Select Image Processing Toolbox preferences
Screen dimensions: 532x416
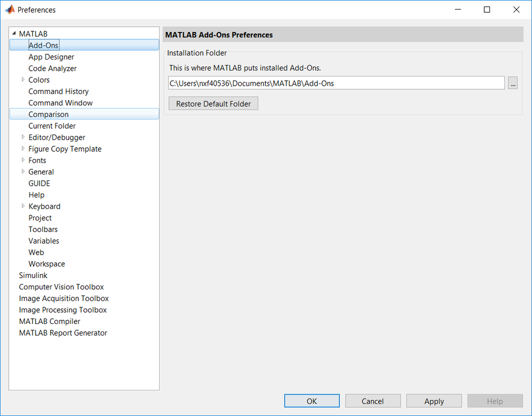click(x=63, y=310)
